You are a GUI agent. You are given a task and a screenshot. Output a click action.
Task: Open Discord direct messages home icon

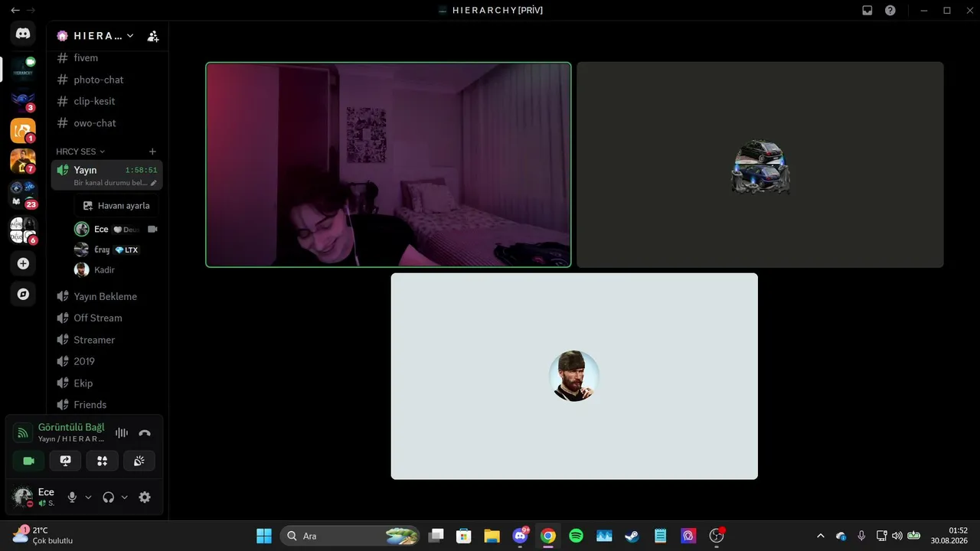(23, 33)
